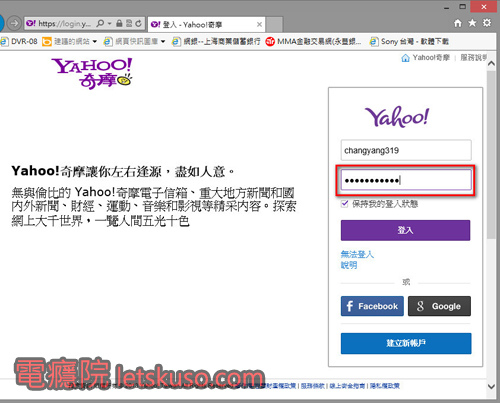Refresh the page with the reload icon
Viewport: 500px width, 403px height.
[139, 23]
